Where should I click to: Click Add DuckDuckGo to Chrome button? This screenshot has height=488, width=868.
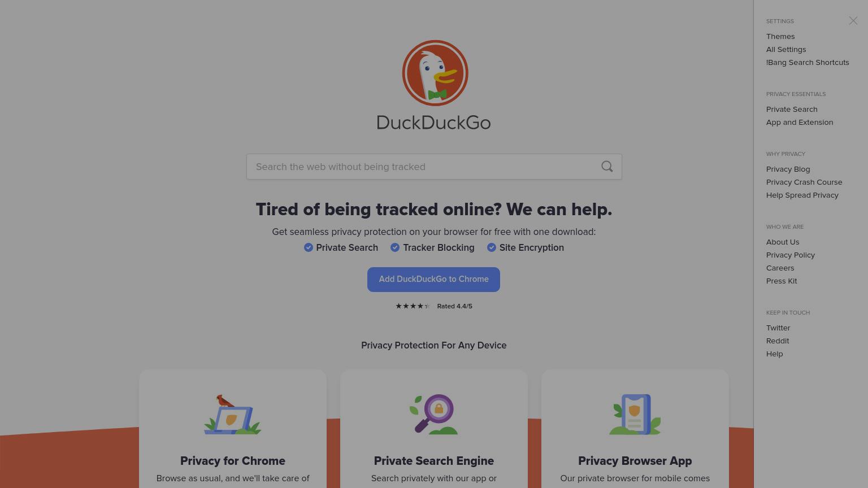pyautogui.click(x=433, y=280)
